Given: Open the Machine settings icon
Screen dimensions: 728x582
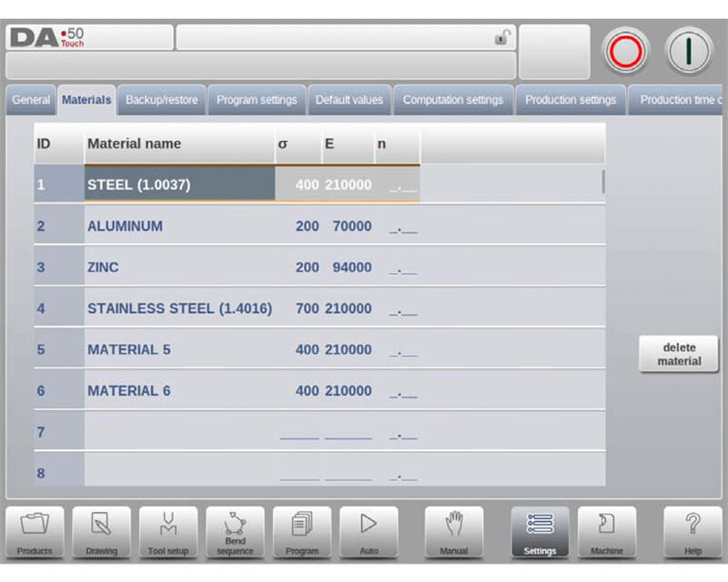Looking at the screenshot, I should (x=606, y=532).
